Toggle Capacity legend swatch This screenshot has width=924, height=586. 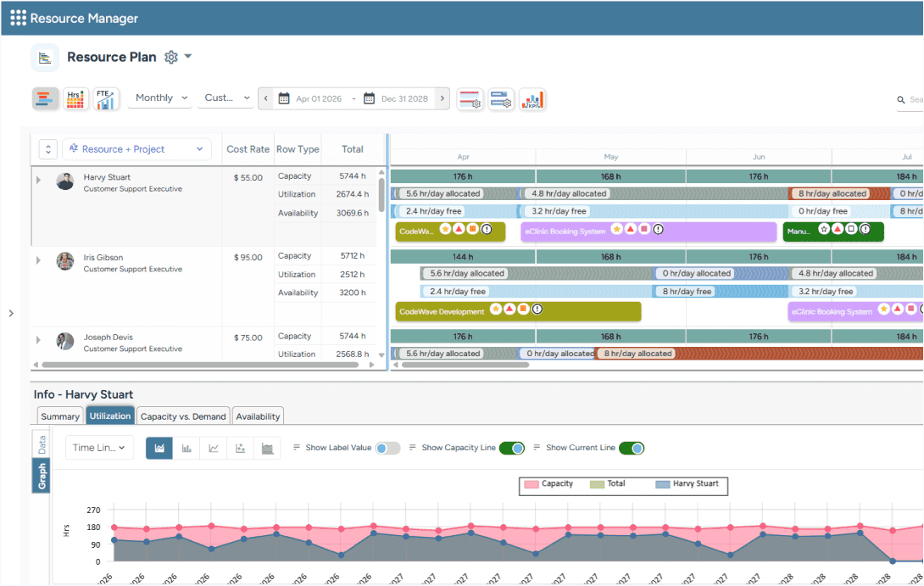[x=532, y=484]
